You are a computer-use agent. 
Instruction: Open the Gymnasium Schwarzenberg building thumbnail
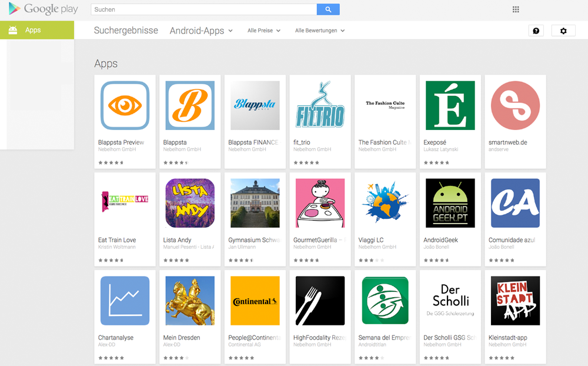255,203
